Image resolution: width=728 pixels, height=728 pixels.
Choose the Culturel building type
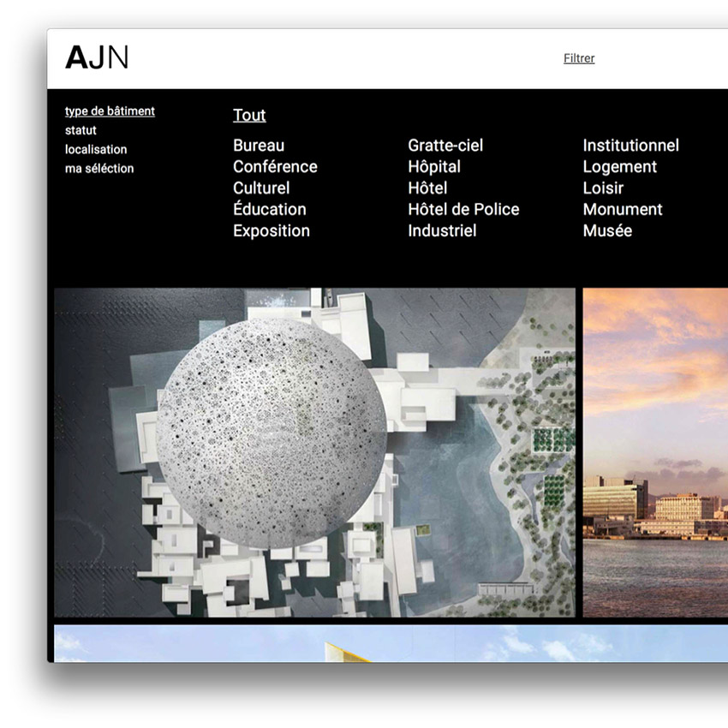261,188
